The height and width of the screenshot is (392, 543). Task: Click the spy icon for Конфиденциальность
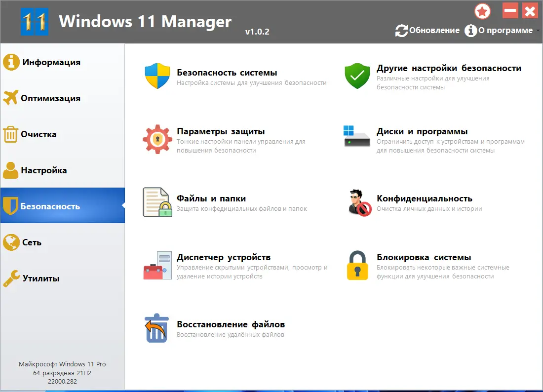coord(359,203)
